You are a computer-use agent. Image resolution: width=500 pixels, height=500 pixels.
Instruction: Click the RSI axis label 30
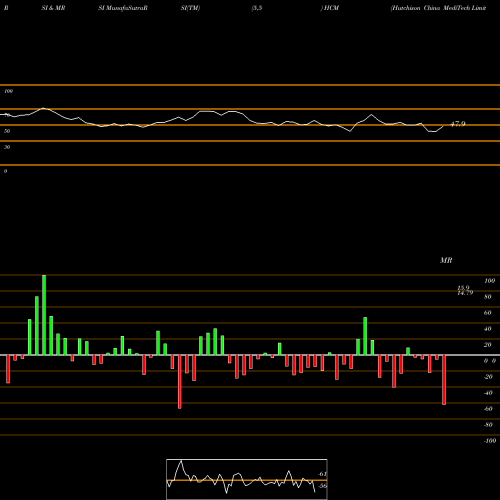7,147
